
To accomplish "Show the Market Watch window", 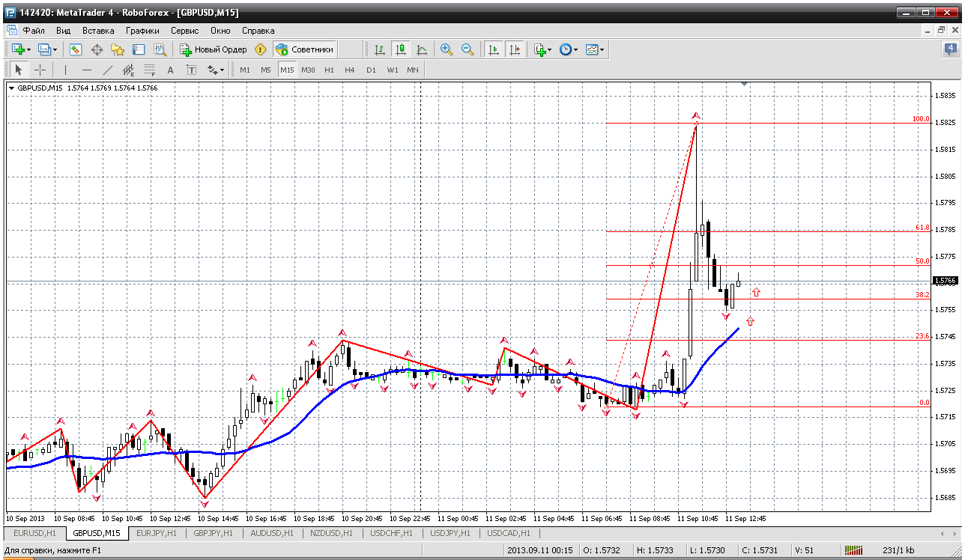I will (x=76, y=49).
